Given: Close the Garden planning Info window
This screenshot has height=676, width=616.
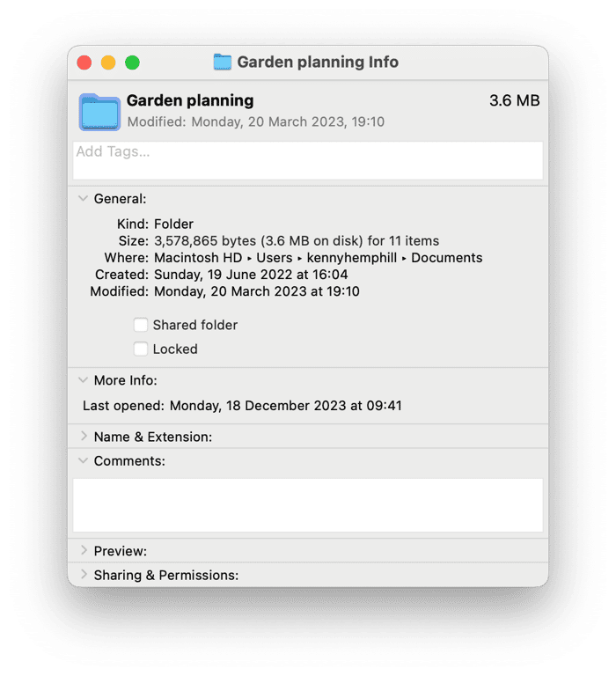Looking at the screenshot, I should coord(84,62).
